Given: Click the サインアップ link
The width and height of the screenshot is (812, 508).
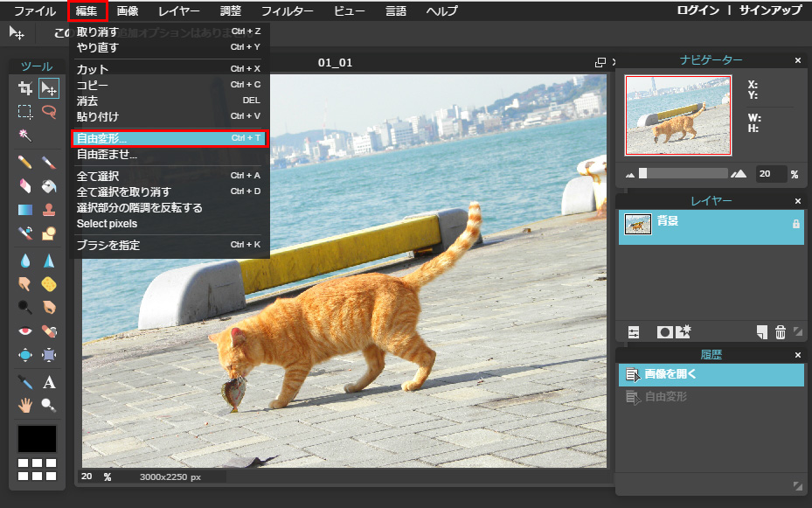Looking at the screenshot, I should pos(771,10).
